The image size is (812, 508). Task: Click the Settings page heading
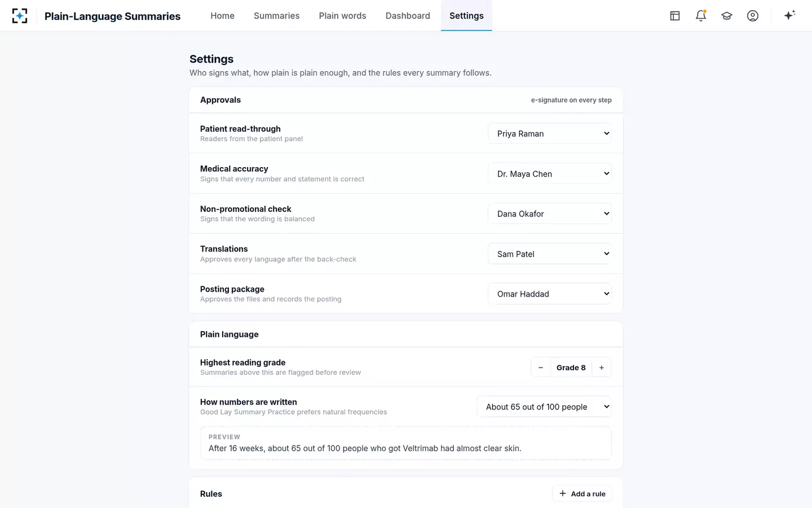coord(211,59)
